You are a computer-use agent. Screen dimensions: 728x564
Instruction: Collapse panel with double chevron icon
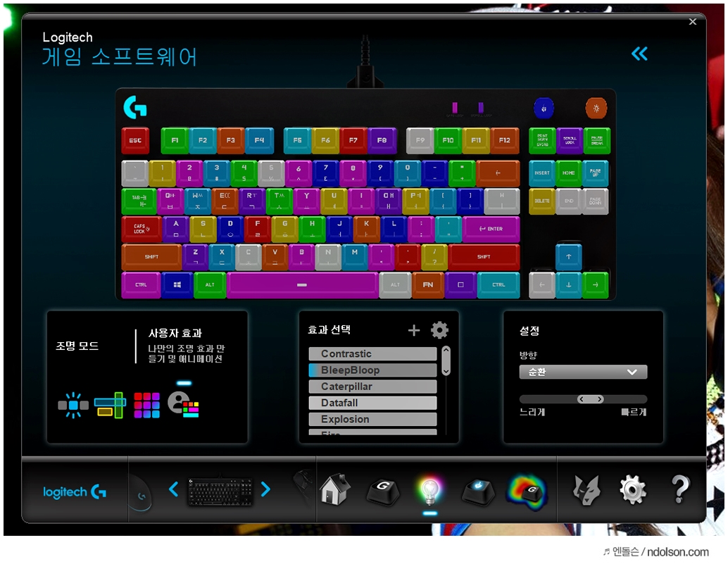(639, 54)
